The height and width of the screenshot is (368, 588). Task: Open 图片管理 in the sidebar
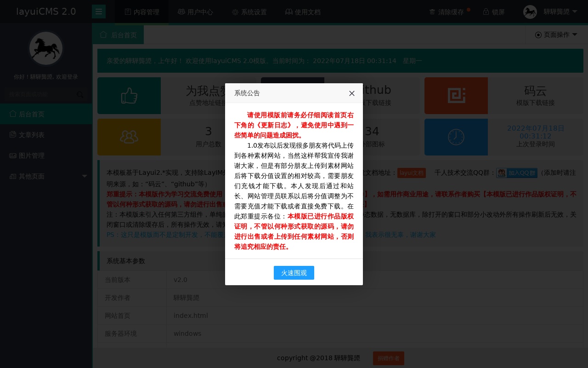[46, 155]
